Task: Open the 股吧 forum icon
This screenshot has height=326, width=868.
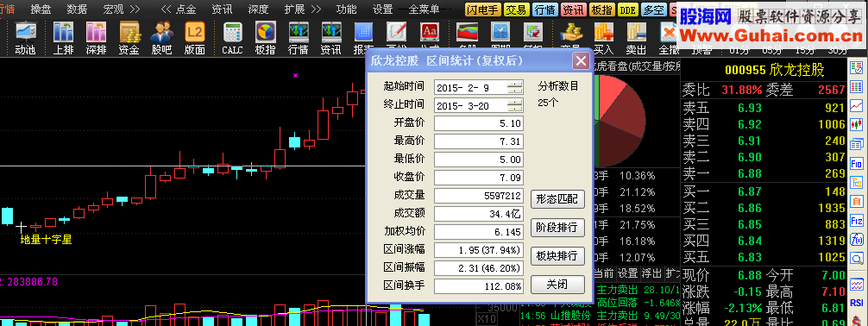Action: [161, 38]
